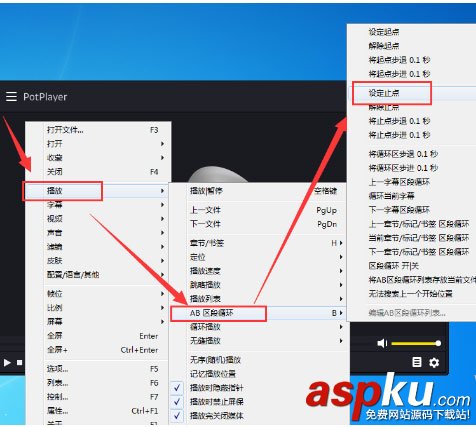Toggle 播放时隐藏指针 checkmark
Viewport: 476px width, 427px height.
point(177,388)
